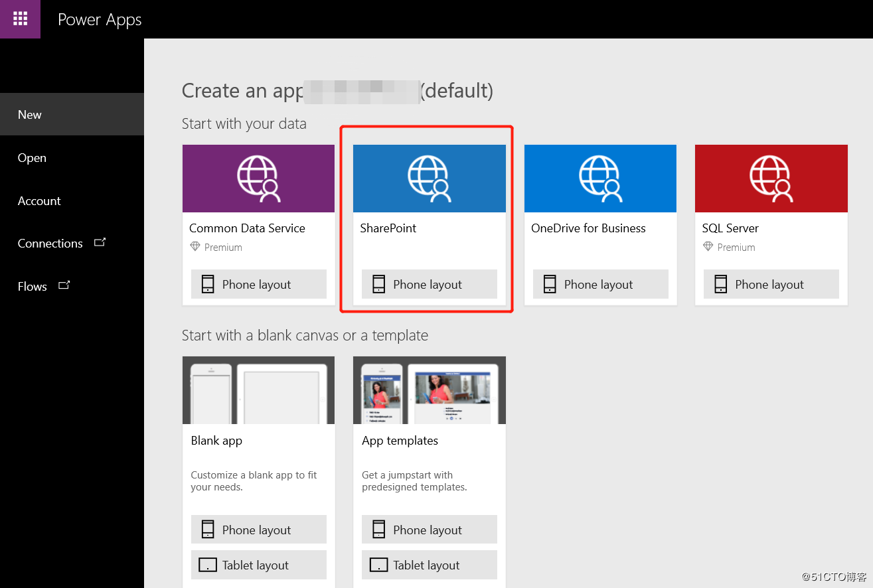
Task: Click the SQL Server title text
Action: click(x=730, y=228)
